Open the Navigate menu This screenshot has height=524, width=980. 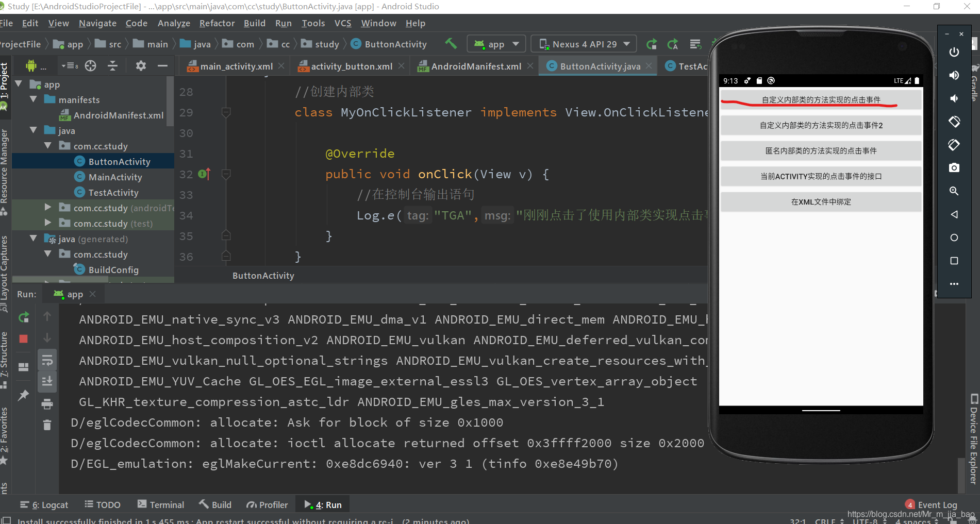[x=97, y=23]
